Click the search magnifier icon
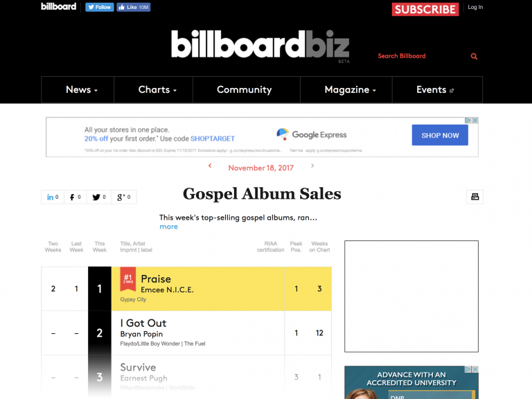 tap(474, 56)
